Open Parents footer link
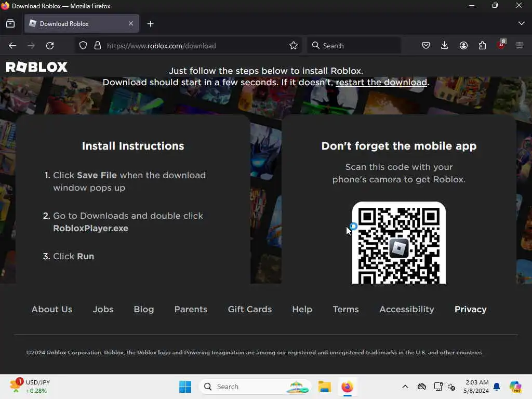532x399 pixels. (x=191, y=310)
